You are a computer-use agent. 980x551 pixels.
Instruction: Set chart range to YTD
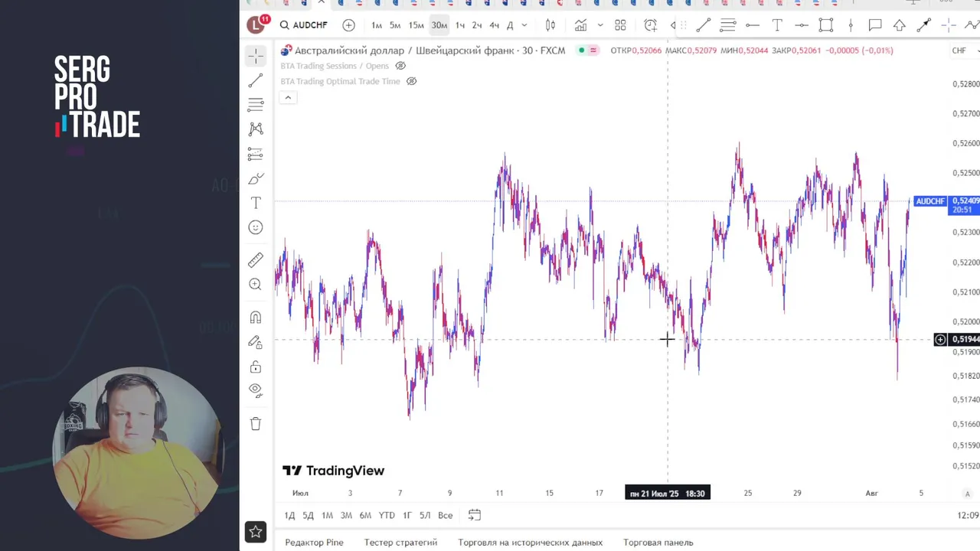387,515
